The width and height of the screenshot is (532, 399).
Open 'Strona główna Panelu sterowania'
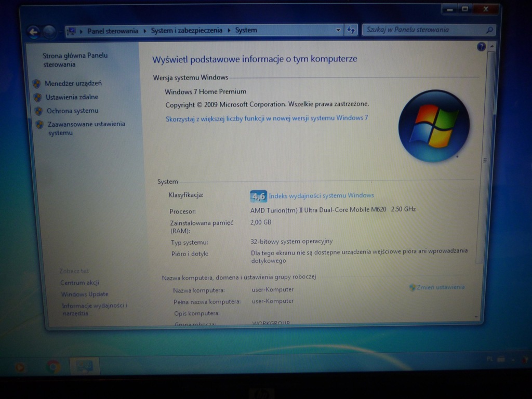click(x=75, y=60)
